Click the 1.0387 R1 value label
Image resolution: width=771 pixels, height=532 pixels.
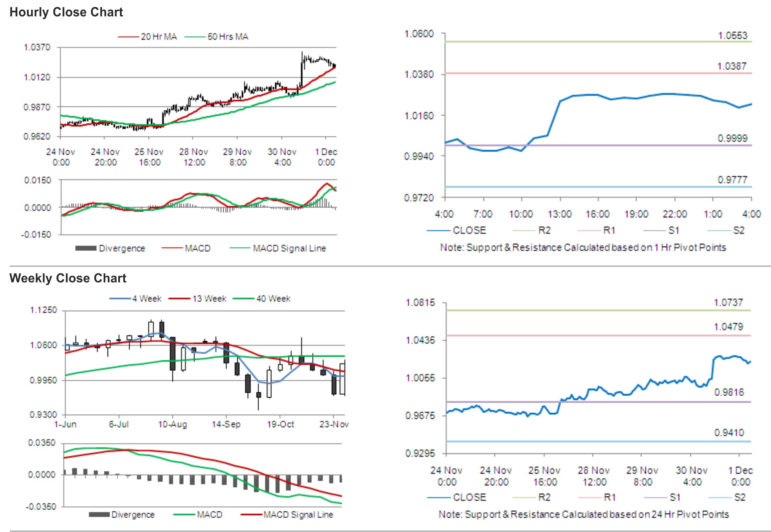coord(732,66)
